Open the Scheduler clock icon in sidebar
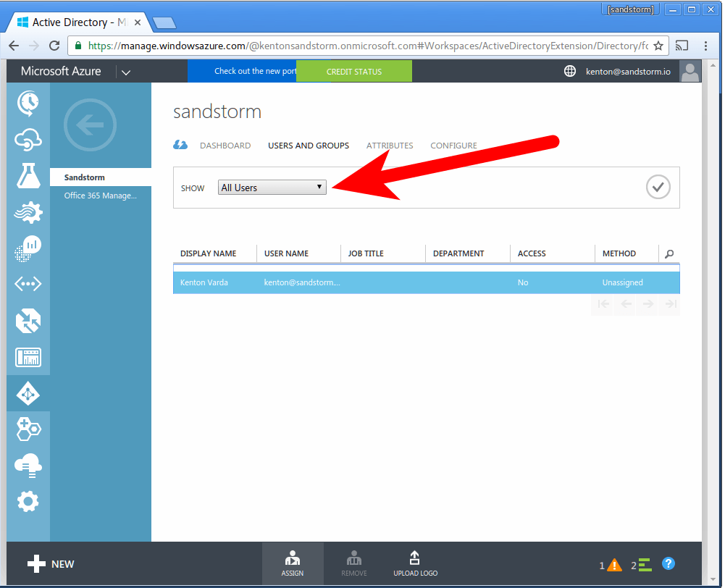 pyautogui.click(x=28, y=103)
